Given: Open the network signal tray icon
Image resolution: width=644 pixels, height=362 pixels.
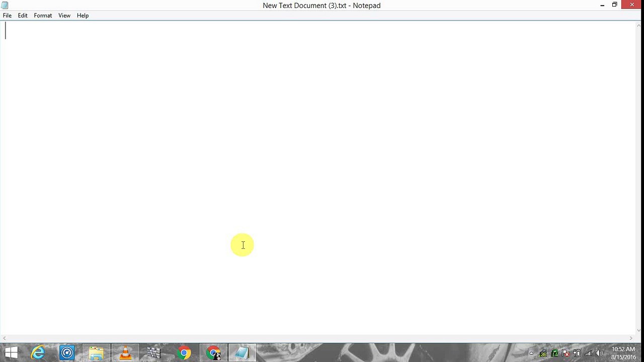Looking at the screenshot, I should (x=588, y=353).
